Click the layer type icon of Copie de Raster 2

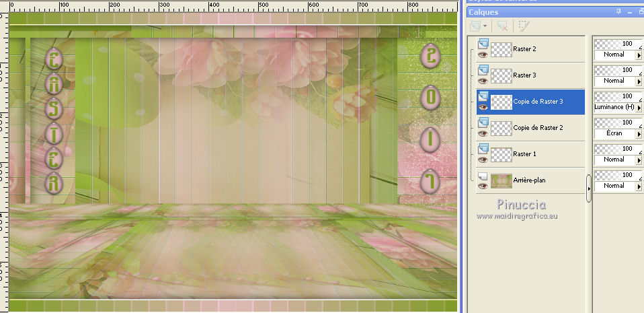(x=483, y=122)
